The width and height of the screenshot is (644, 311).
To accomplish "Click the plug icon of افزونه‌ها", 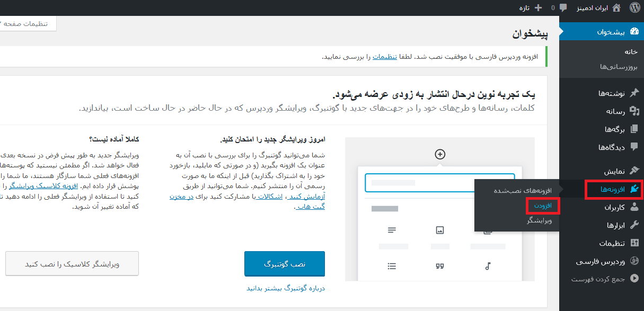I will click(x=635, y=190).
